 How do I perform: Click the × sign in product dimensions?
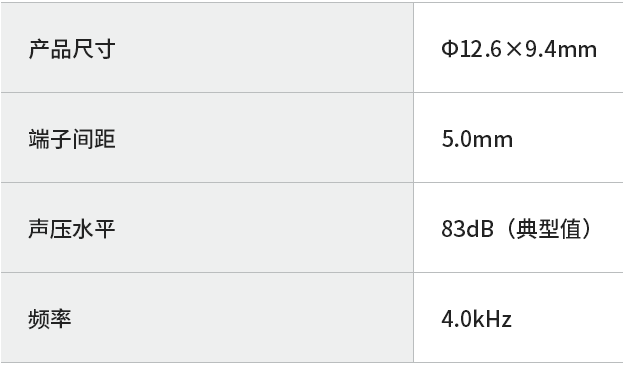click(x=515, y=50)
